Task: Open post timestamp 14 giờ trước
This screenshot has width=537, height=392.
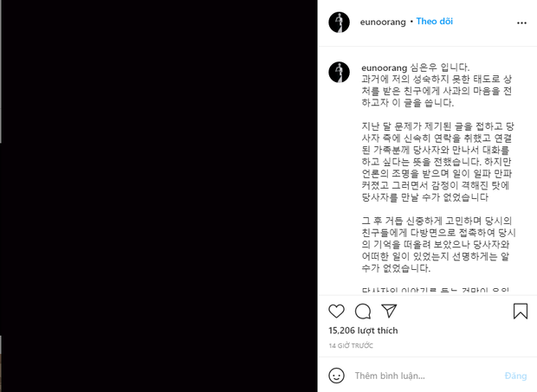Action: point(351,345)
